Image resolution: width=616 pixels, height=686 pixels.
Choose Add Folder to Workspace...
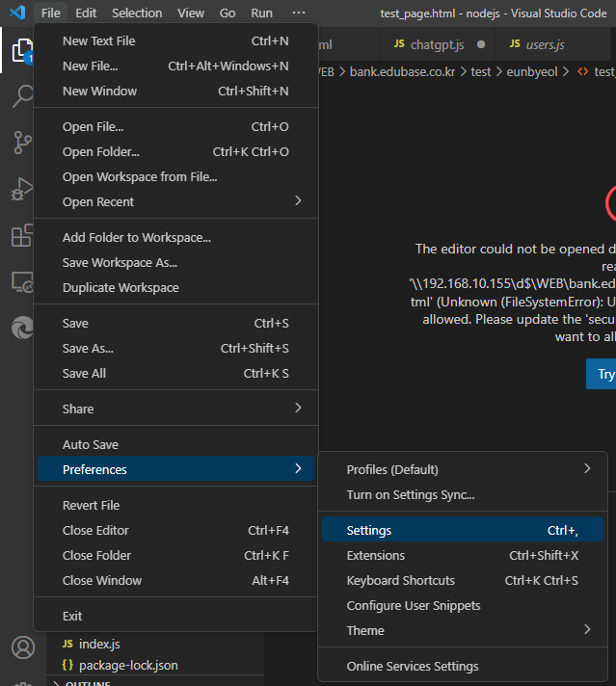tap(175, 237)
